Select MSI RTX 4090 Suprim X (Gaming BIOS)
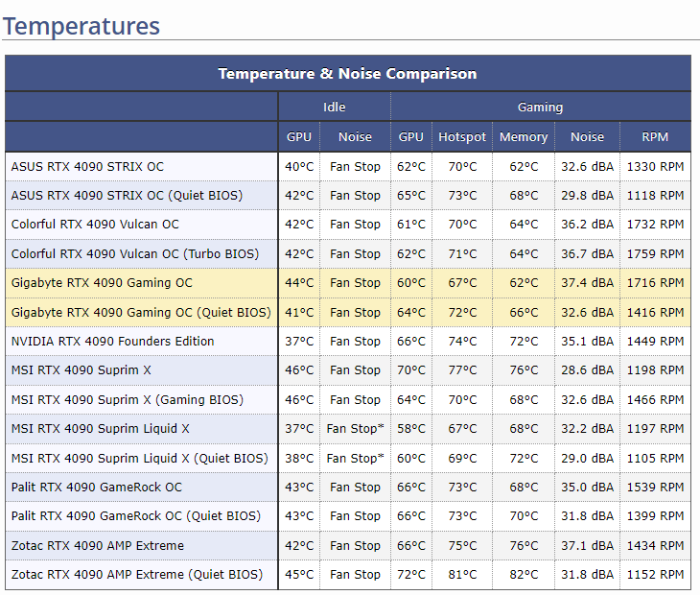This screenshot has height=595, width=700. tap(128, 399)
